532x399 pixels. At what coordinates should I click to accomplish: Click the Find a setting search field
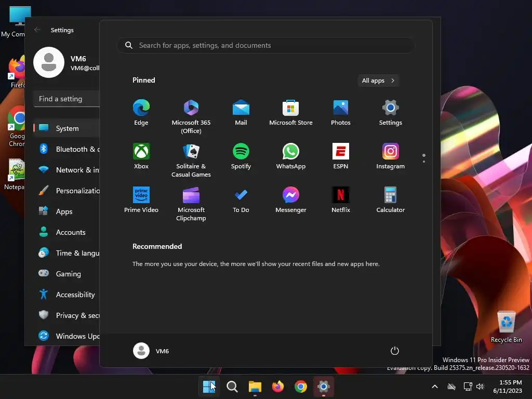pos(67,99)
